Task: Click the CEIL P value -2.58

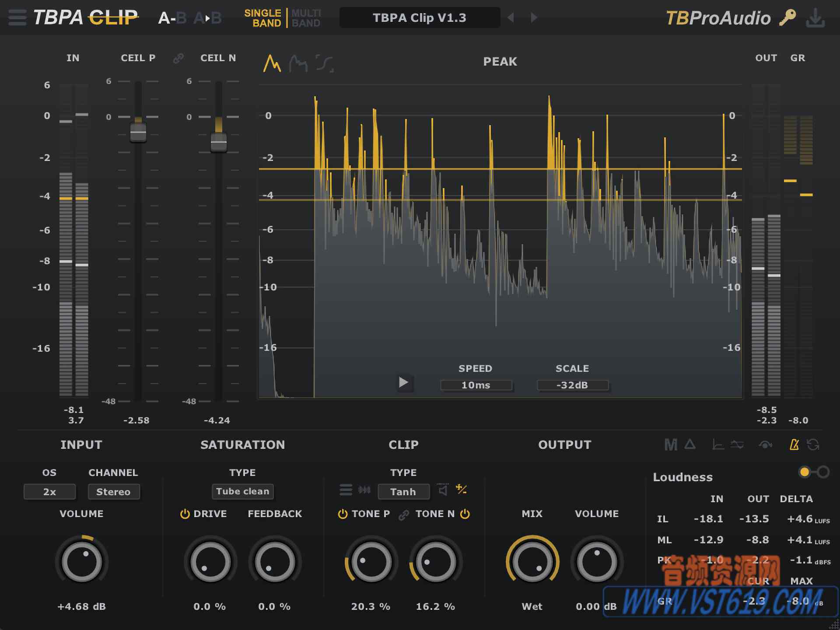Action: 136,420
